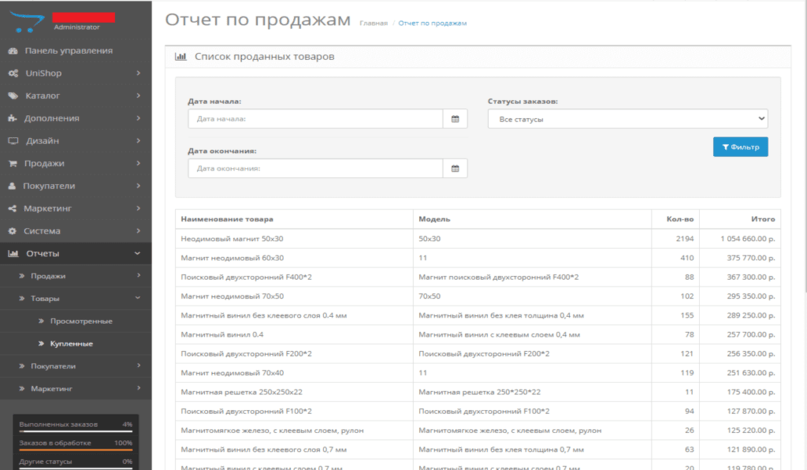
Task: Open calendar picker for Дата окончания
Action: (455, 168)
